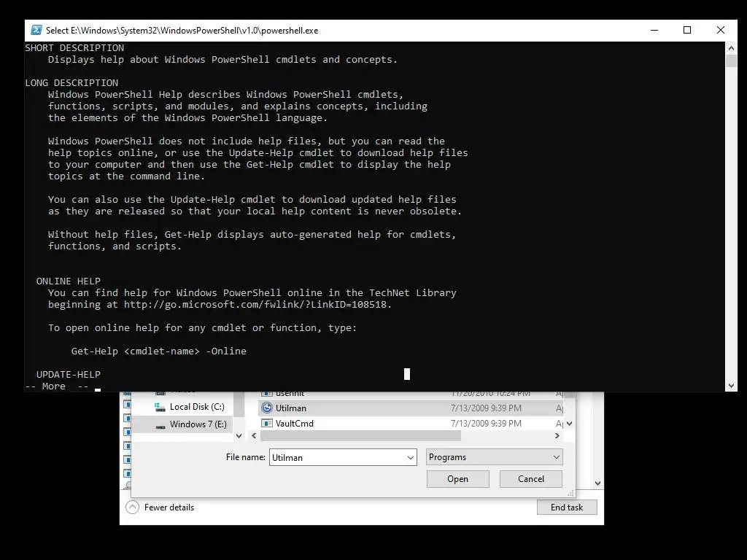Viewport: 747px width, 560px height.
Task: Click the PowerShell vertical scrollbar thumb
Action: [731, 61]
